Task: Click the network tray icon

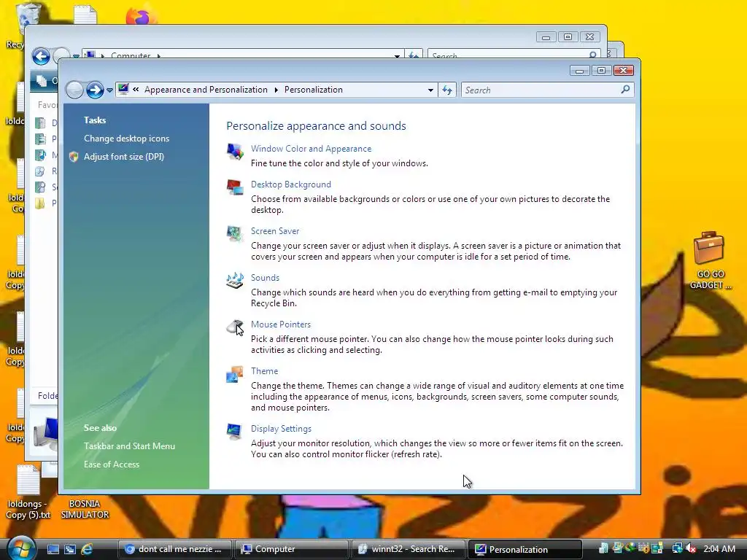Action: click(676, 548)
